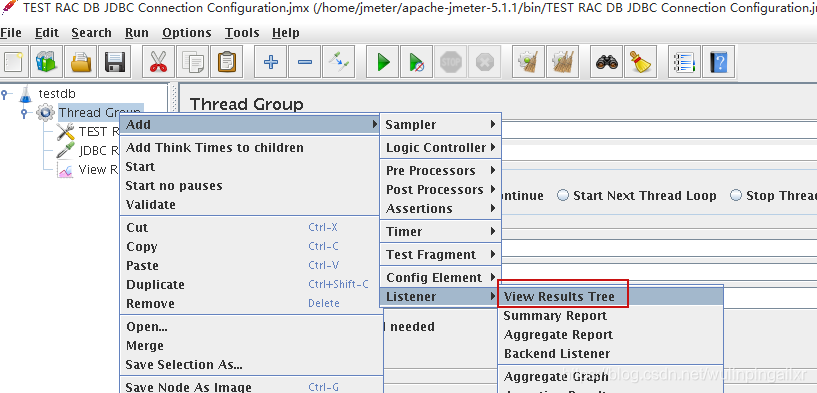Choose Backend Listener entry
The image size is (817, 393).
tap(611, 353)
